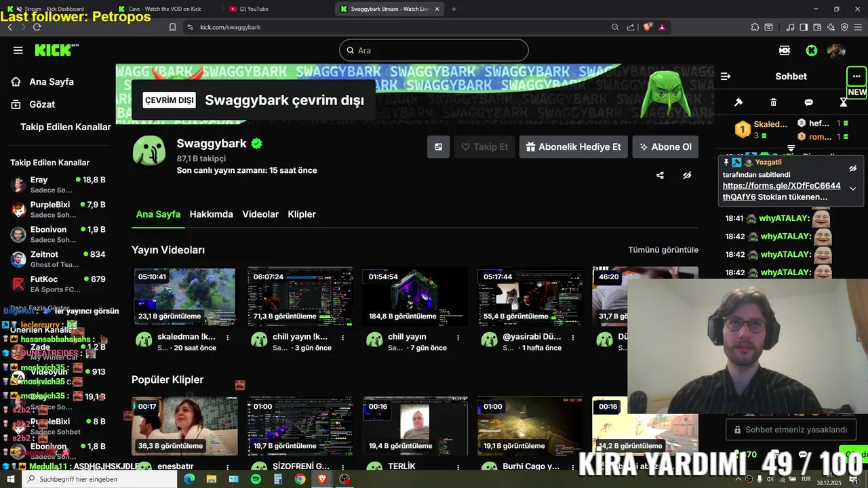The width and height of the screenshot is (868, 488).
Task: Bookmark this page icon
Action: [x=172, y=27]
